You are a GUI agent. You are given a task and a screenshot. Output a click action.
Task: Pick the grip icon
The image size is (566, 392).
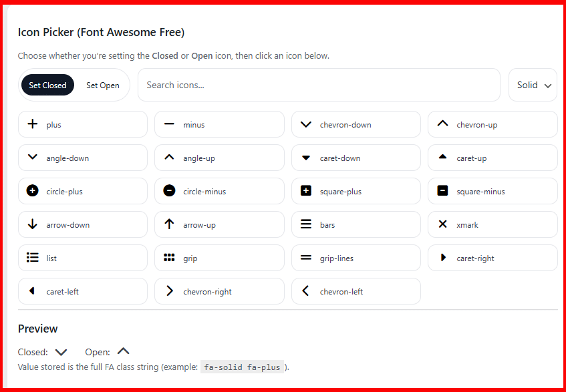click(219, 258)
